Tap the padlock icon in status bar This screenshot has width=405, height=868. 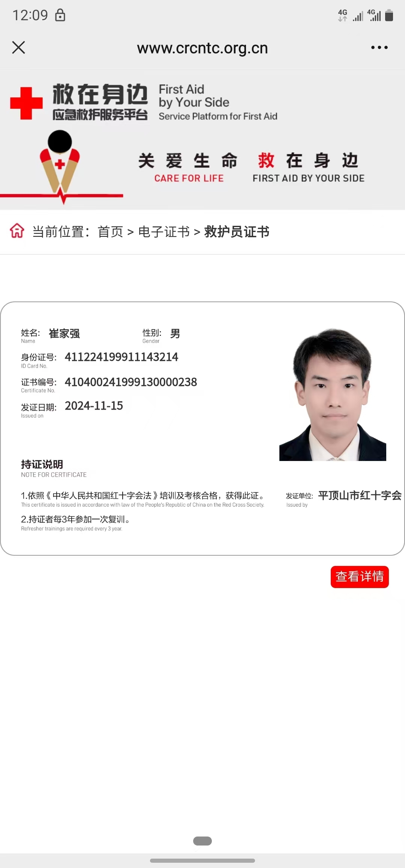point(60,15)
